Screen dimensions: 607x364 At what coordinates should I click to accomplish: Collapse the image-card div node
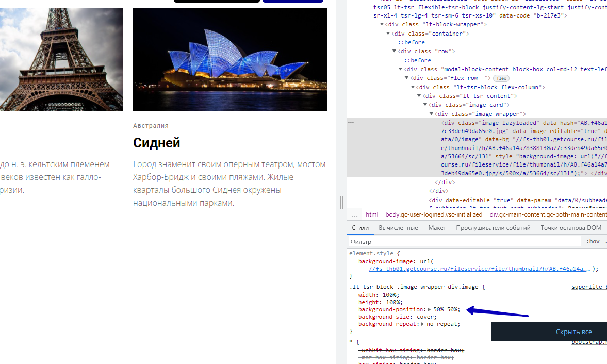click(425, 105)
